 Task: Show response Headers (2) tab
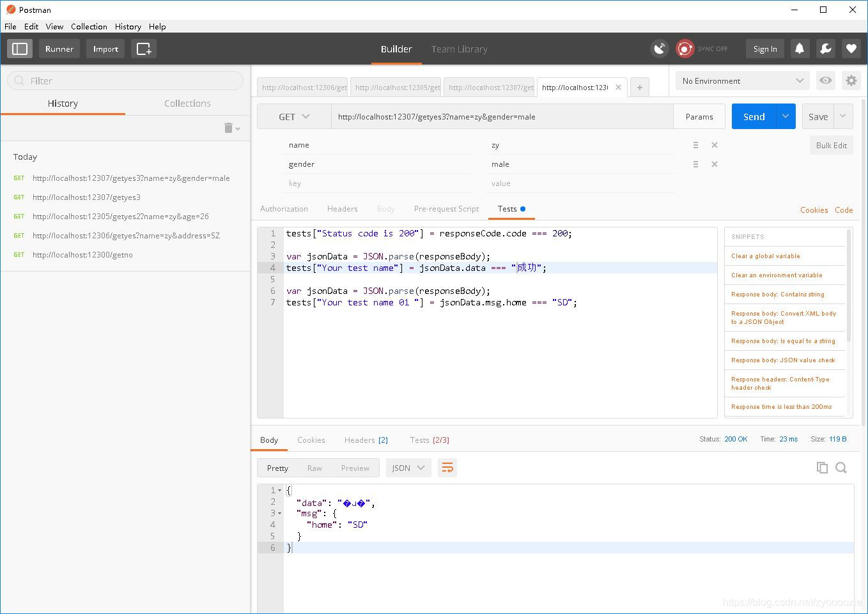[366, 440]
